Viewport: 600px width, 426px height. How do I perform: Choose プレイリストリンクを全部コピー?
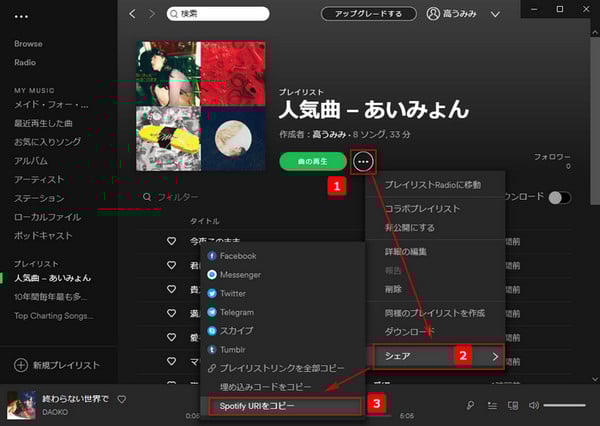(x=282, y=368)
